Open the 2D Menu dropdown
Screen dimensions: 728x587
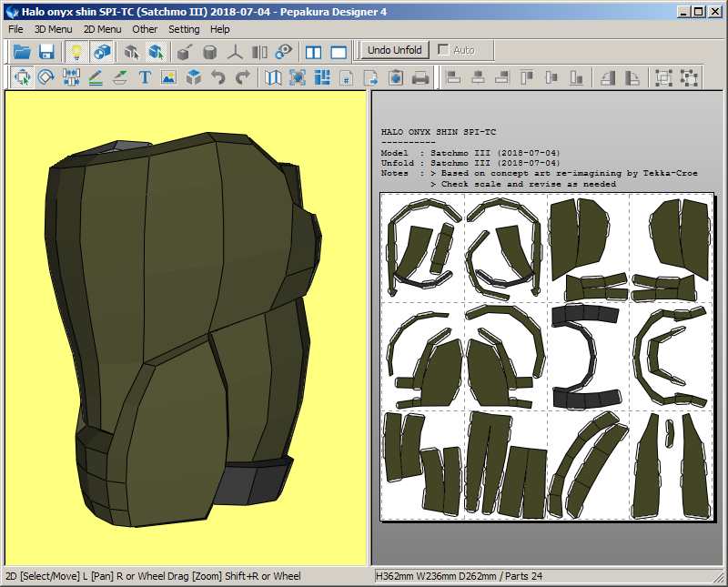(x=102, y=29)
